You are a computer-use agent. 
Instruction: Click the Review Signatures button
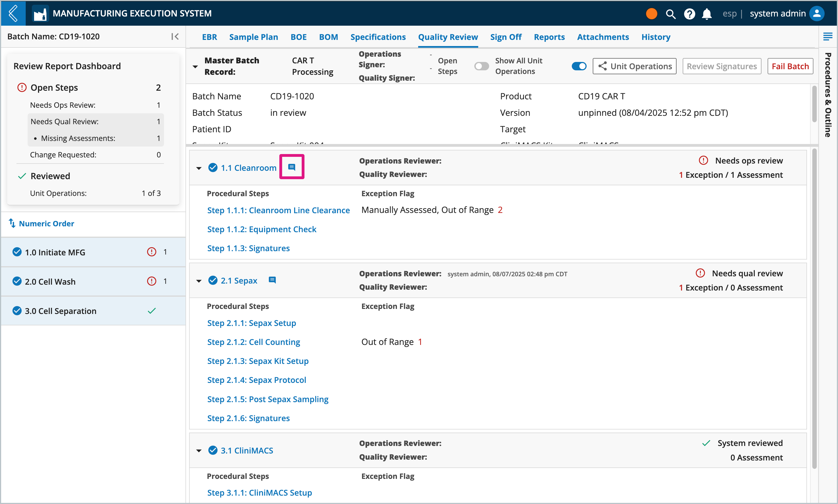coord(722,66)
